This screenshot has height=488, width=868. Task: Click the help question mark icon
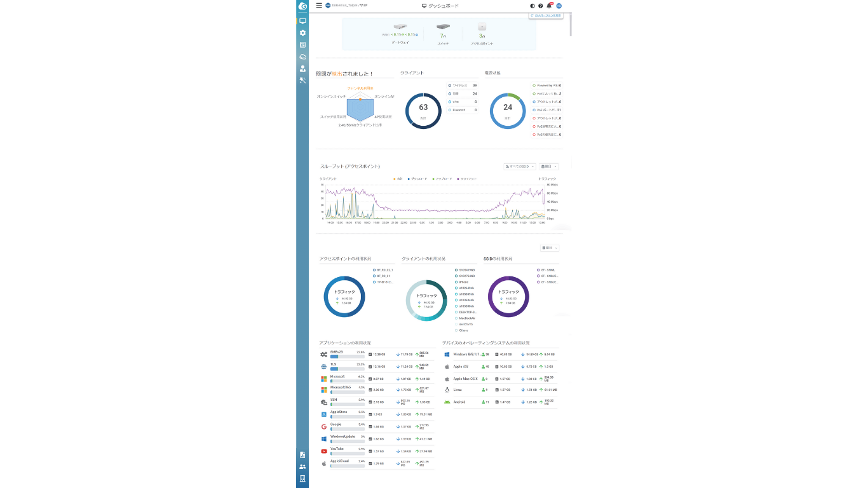coord(539,6)
